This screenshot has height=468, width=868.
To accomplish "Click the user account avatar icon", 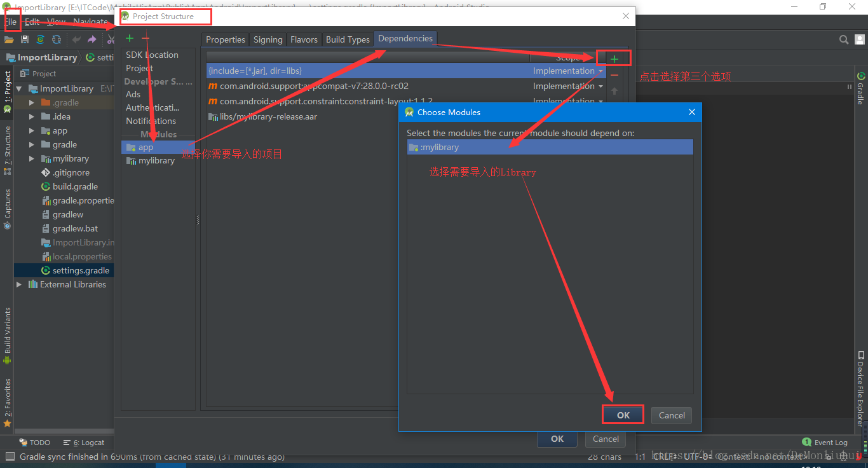I will 859,39.
